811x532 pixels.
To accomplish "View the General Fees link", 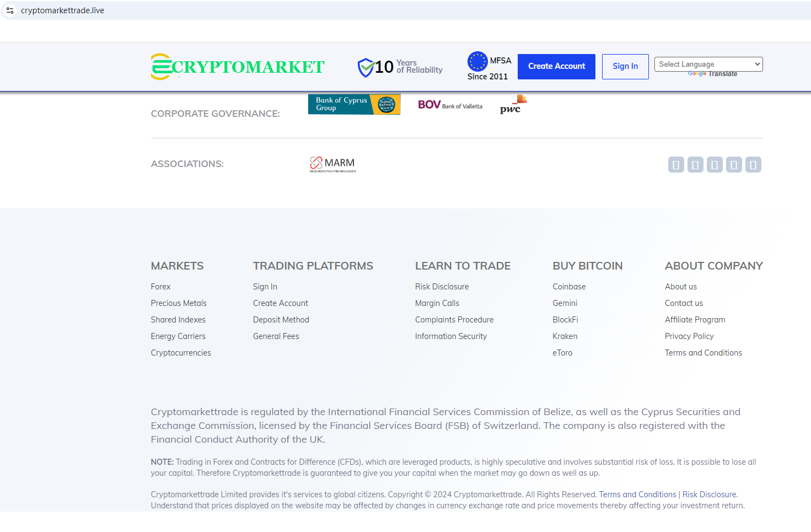I will pos(276,336).
